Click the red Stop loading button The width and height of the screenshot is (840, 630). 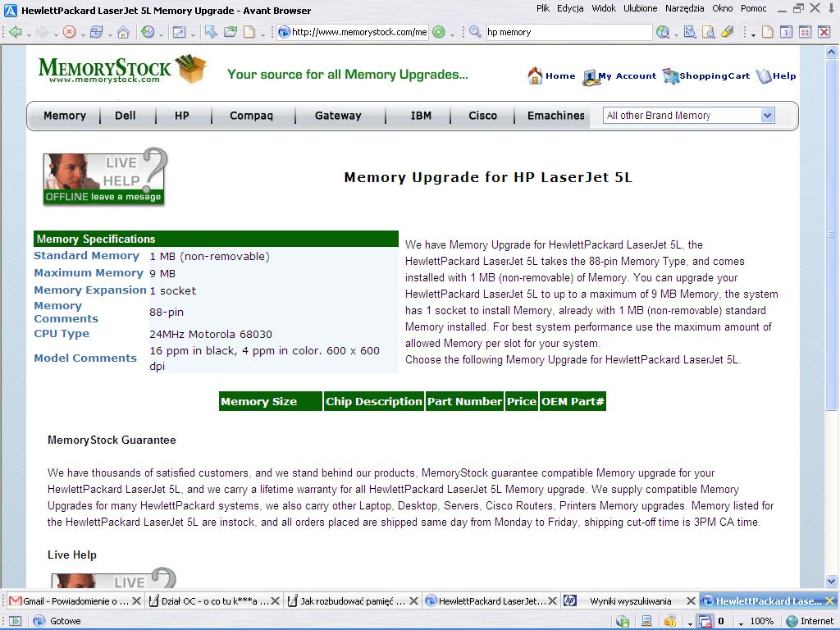tap(69, 32)
